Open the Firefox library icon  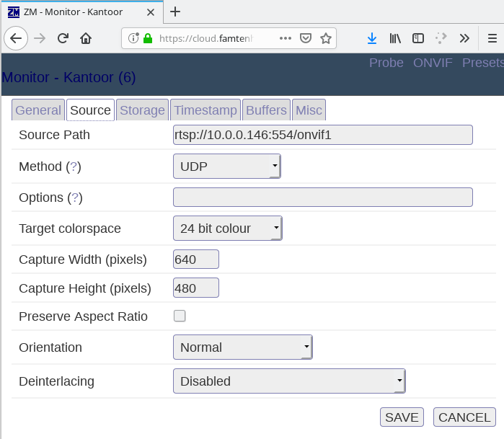point(395,38)
